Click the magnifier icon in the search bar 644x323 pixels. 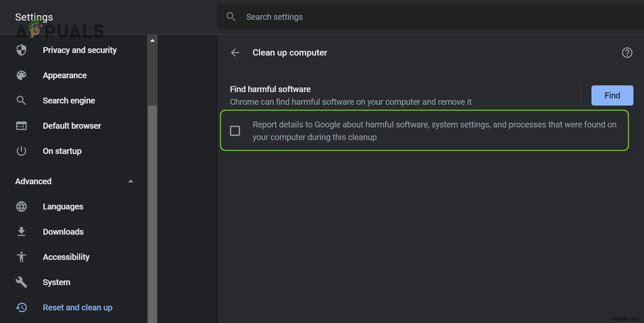click(x=231, y=17)
